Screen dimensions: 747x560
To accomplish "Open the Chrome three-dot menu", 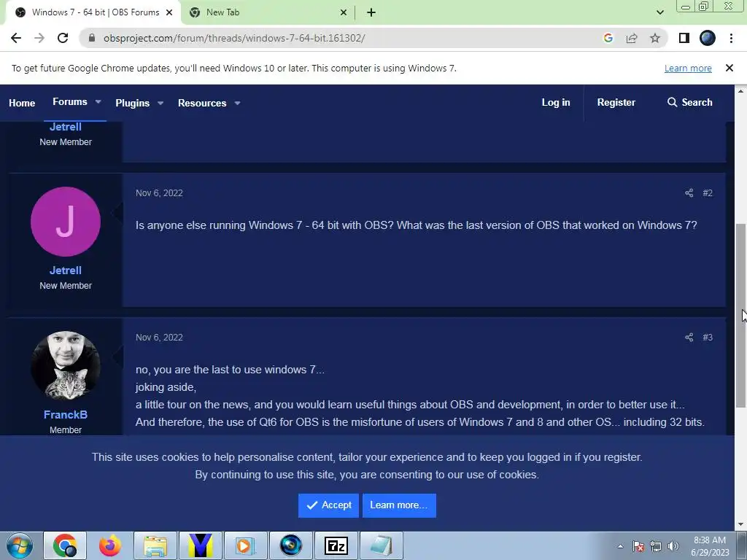I will tap(731, 38).
